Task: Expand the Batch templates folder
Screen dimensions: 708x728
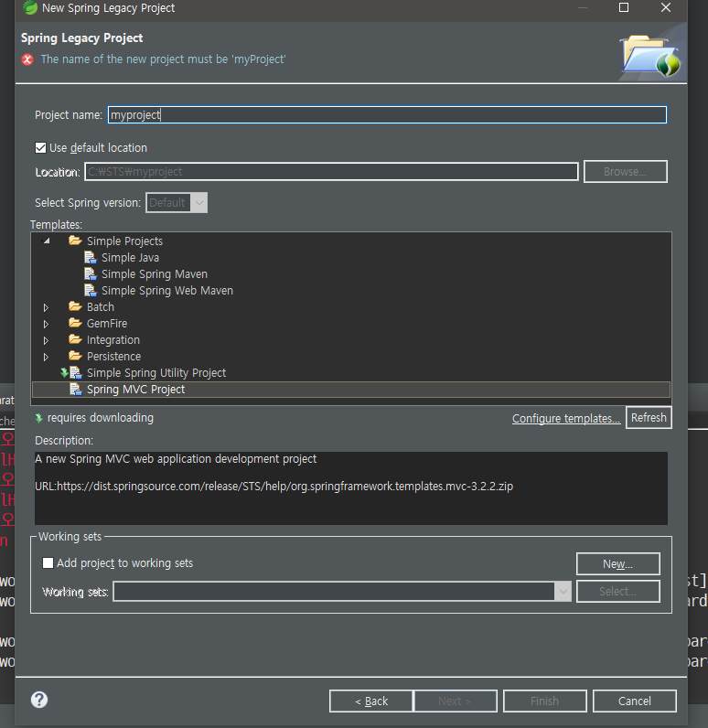Action: 46,307
